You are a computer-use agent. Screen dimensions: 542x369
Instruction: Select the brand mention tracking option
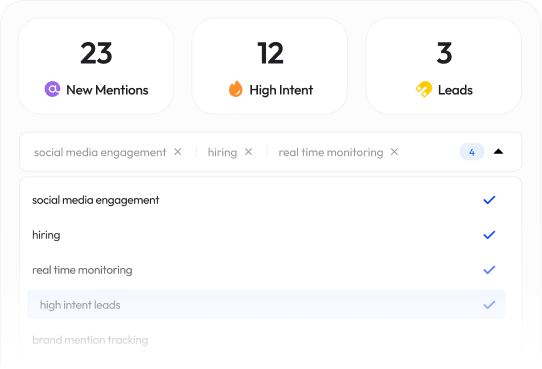pos(266,340)
